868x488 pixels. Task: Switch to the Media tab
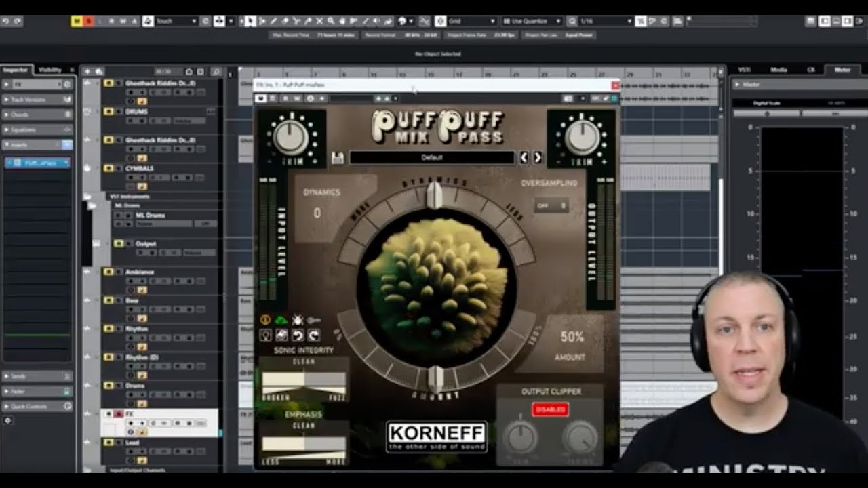click(778, 70)
